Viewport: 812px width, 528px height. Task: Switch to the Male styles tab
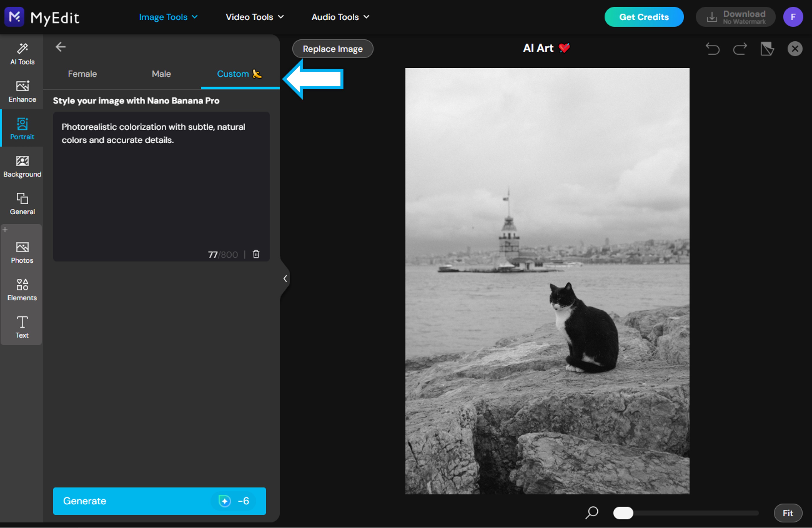coord(161,74)
